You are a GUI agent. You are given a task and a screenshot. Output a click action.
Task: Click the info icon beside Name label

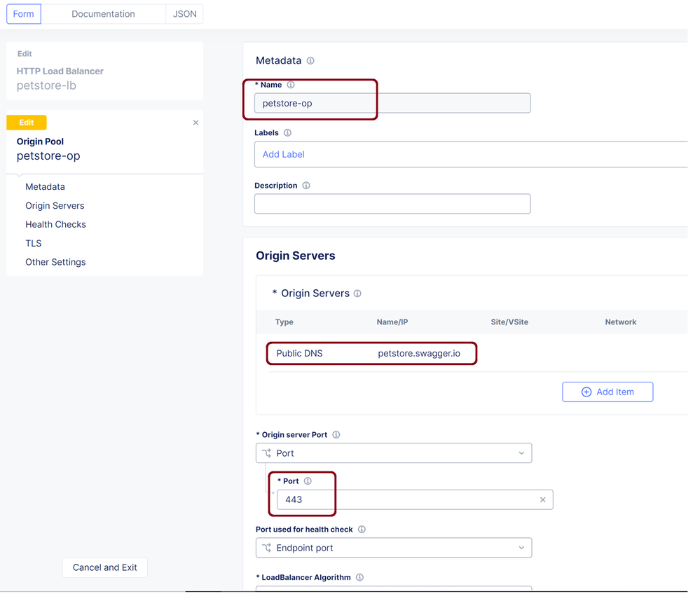291,85
